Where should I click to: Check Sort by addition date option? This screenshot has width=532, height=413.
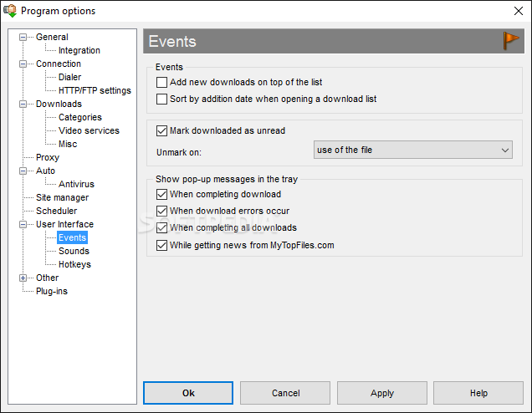pos(161,99)
